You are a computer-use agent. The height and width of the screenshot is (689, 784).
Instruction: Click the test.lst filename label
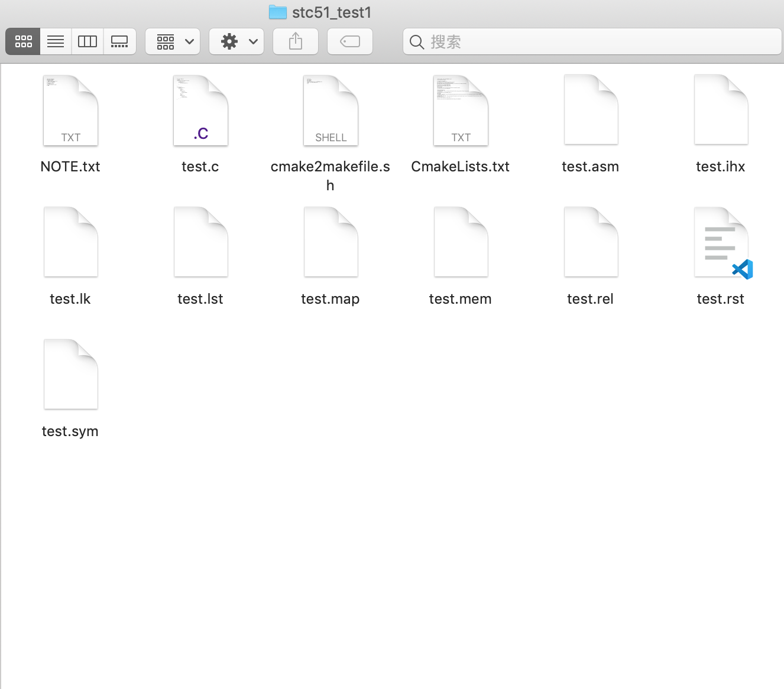click(200, 299)
